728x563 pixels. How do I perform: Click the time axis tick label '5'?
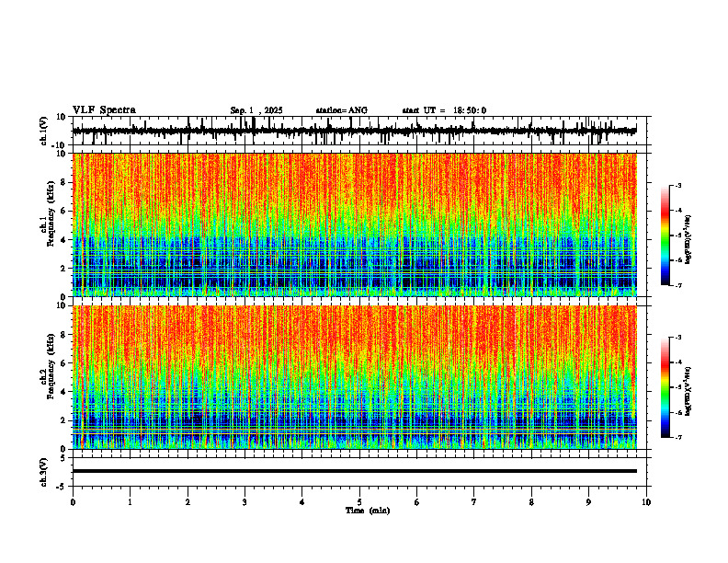(359, 502)
